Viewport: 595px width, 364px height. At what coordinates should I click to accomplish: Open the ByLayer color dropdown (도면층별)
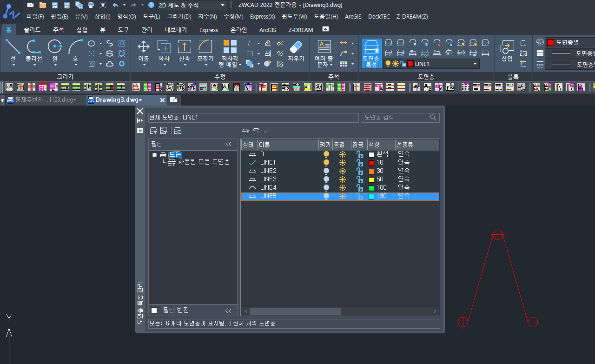point(570,42)
